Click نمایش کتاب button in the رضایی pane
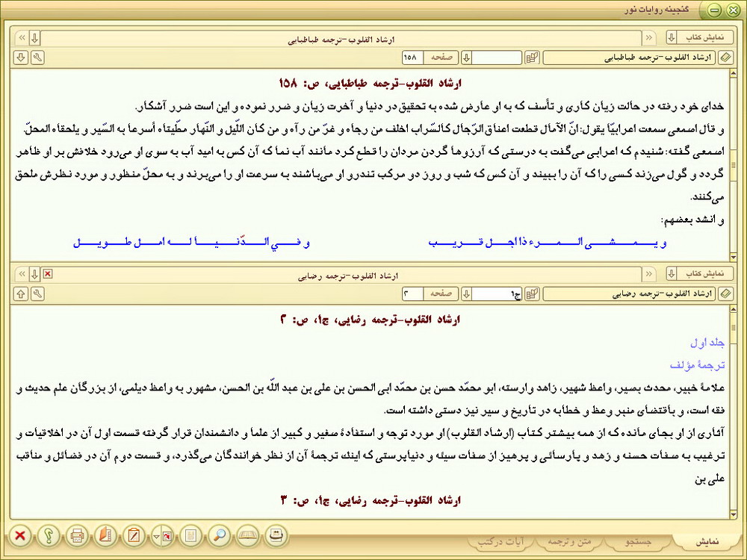Image resolution: width=747 pixels, height=560 pixels. point(705,273)
